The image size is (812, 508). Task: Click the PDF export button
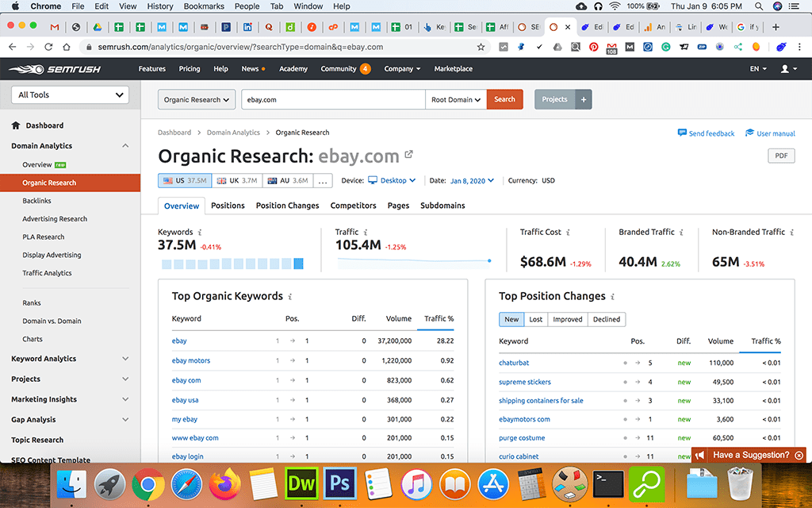tap(781, 156)
